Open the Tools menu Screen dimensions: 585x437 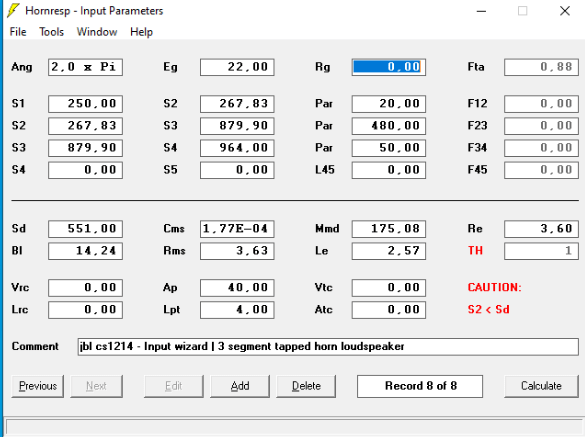(51, 32)
